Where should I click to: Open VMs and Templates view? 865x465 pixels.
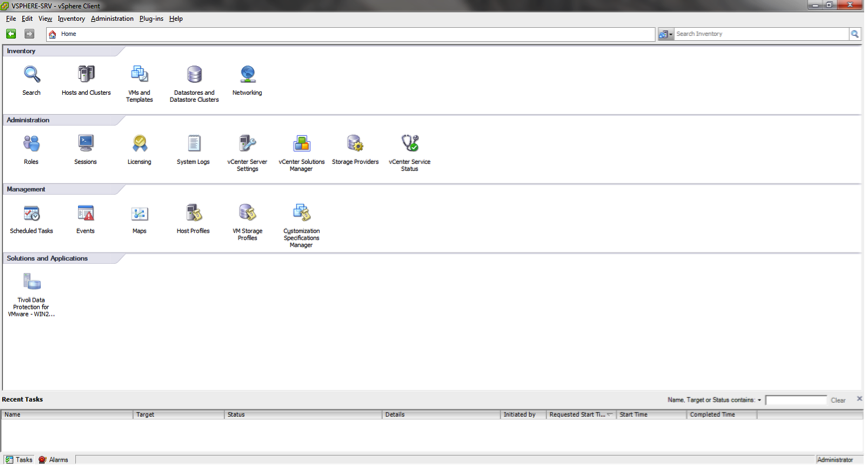(139, 74)
